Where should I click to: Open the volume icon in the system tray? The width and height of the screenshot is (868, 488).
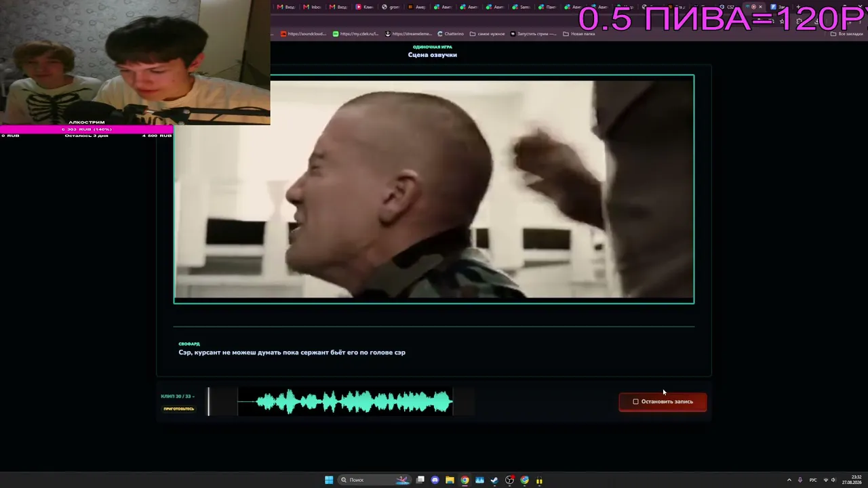coord(833,480)
